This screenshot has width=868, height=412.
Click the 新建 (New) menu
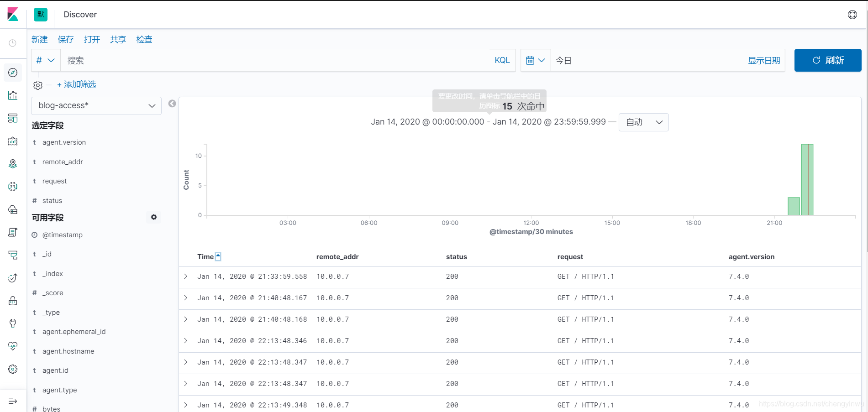click(40, 40)
